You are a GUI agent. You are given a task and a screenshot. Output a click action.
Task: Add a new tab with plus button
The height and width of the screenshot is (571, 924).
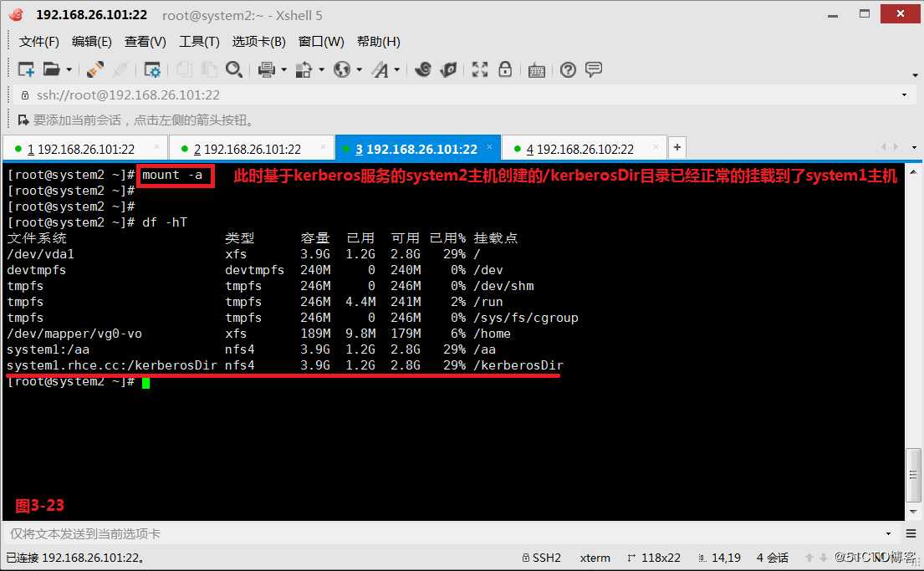677,147
